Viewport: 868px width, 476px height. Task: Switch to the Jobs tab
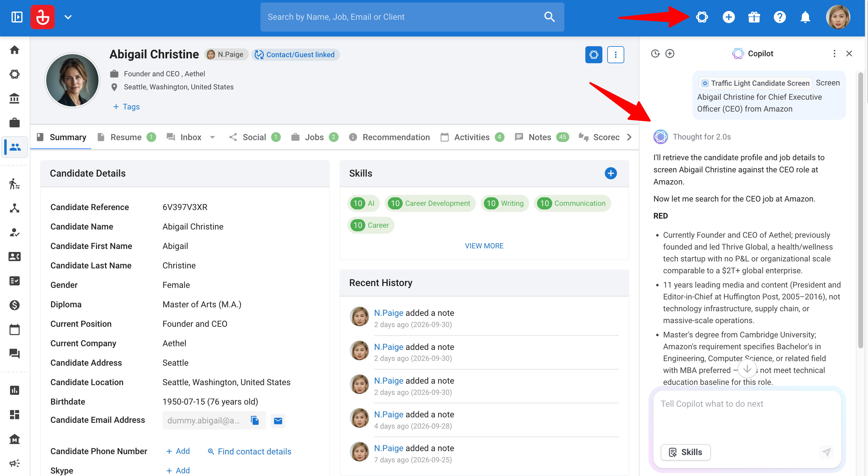coord(315,137)
